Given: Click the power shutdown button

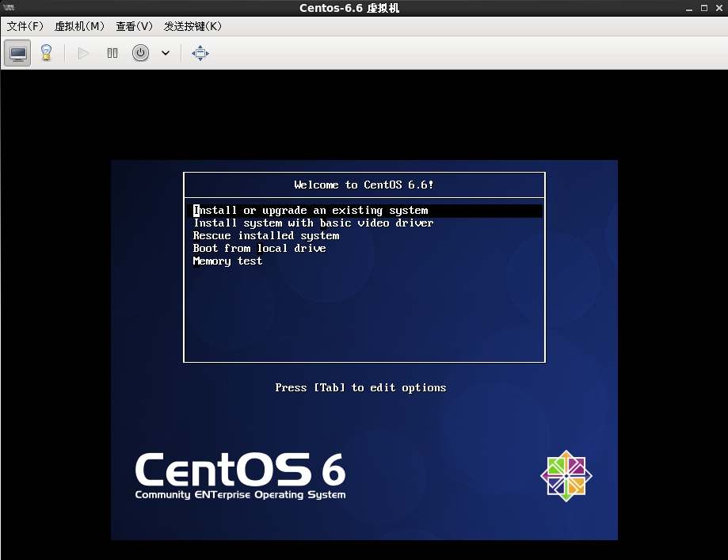Looking at the screenshot, I should click(140, 53).
